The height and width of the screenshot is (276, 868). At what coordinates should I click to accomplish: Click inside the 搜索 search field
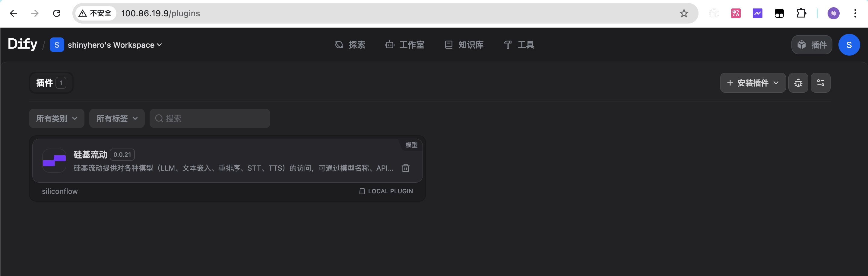click(210, 118)
